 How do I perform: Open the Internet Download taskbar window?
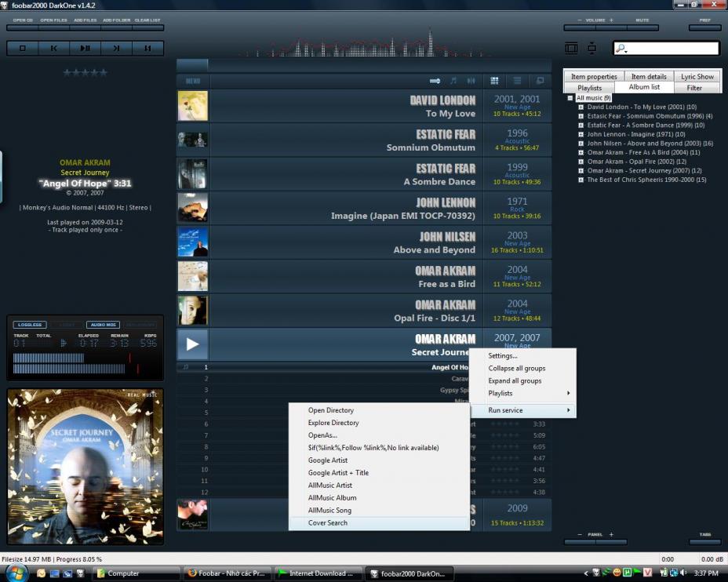[319, 573]
